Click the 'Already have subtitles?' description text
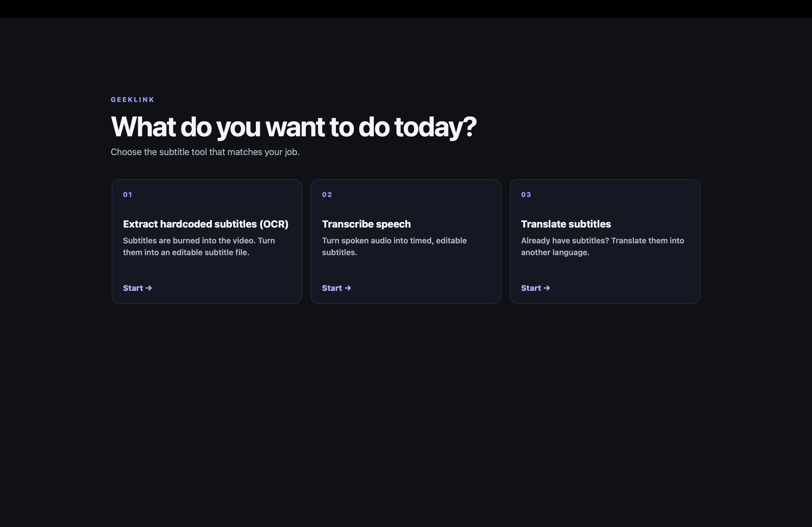The height and width of the screenshot is (527, 812). pyautogui.click(x=603, y=246)
